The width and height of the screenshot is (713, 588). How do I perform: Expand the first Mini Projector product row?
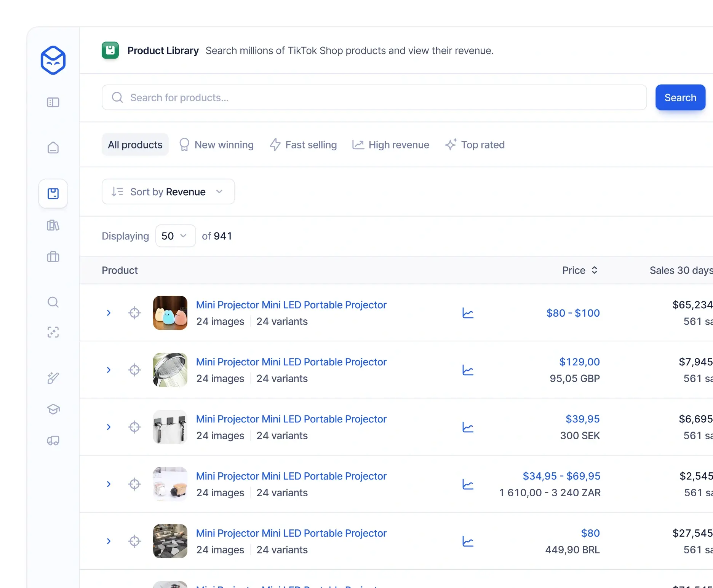coord(109,313)
